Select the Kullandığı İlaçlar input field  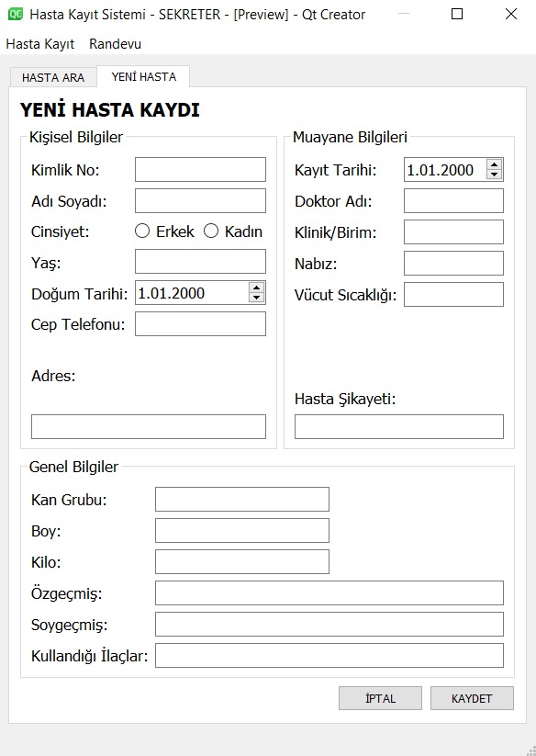click(329, 655)
